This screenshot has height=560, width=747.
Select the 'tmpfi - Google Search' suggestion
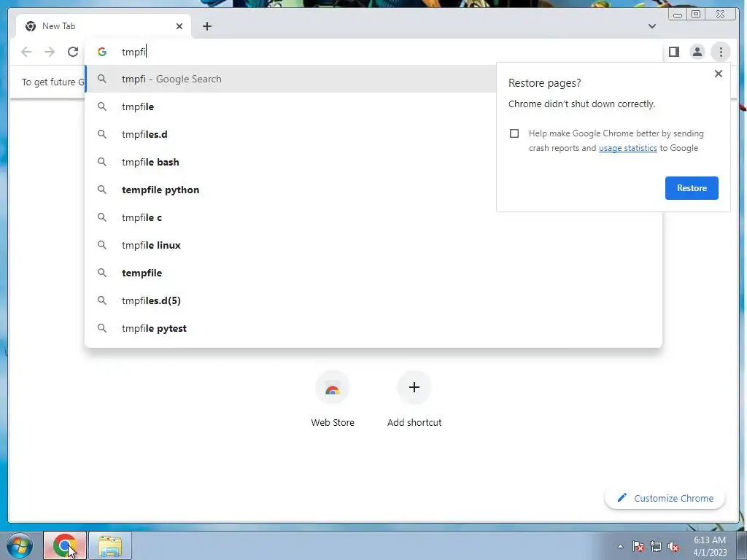click(290, 79)
